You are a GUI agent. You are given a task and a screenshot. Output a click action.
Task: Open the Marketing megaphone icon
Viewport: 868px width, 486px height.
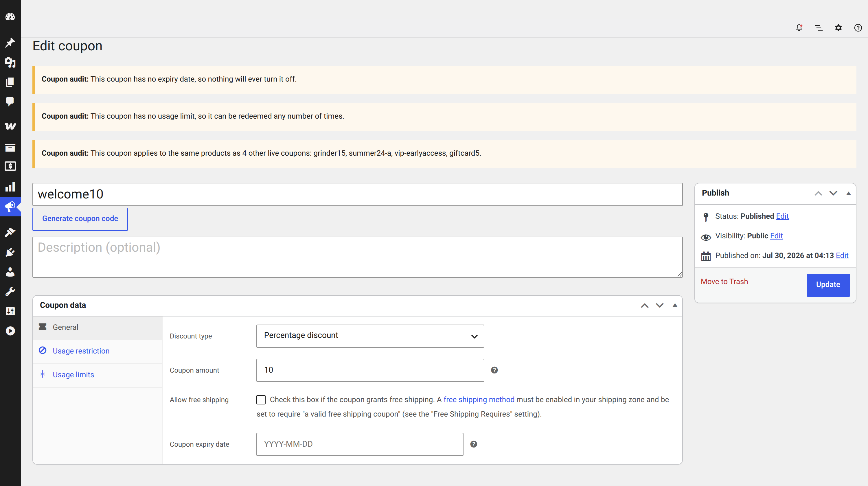click(x=10, y=207)
